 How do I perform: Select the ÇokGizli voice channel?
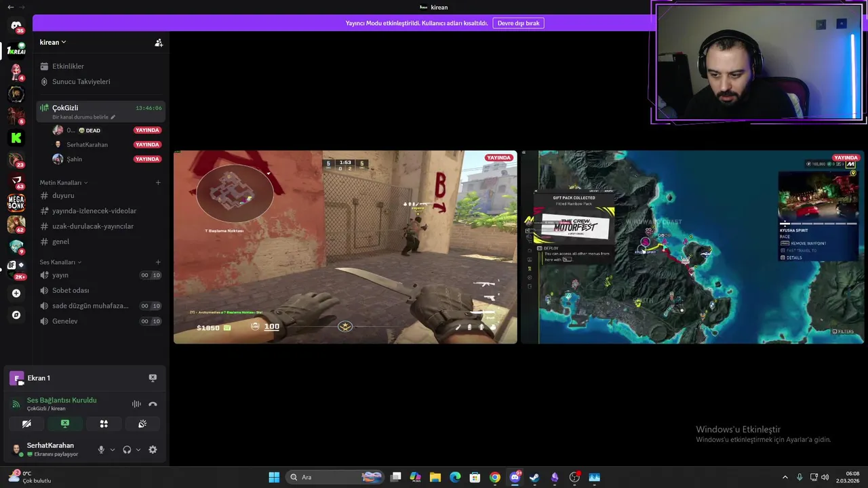100,111
